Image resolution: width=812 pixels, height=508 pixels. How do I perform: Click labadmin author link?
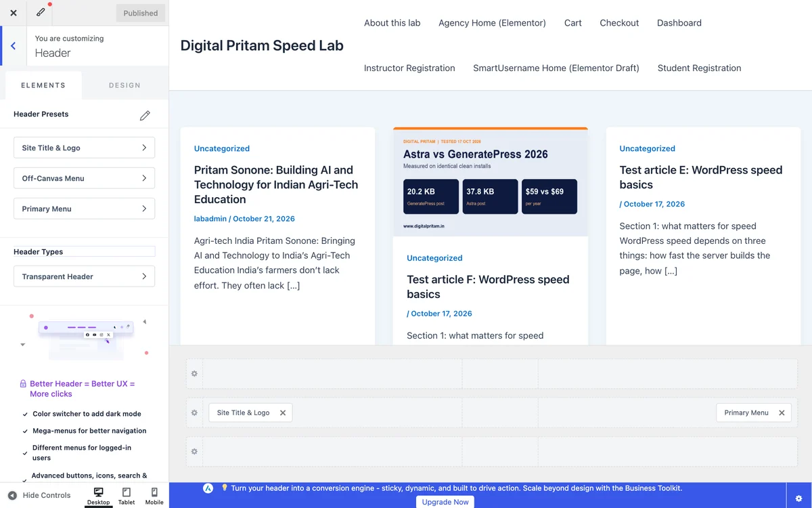pyautogui.click(x=210, y=219)
